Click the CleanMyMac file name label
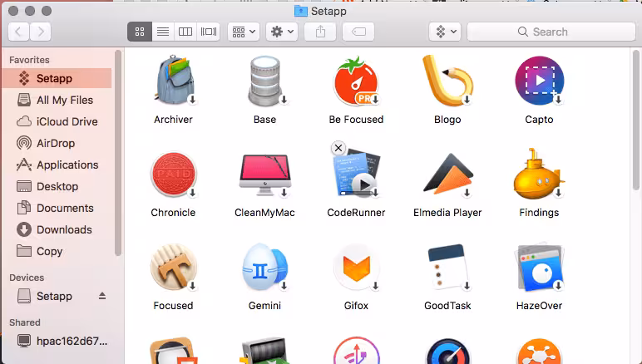Screen dimensions: 642x364 click(x=265, y=213)
